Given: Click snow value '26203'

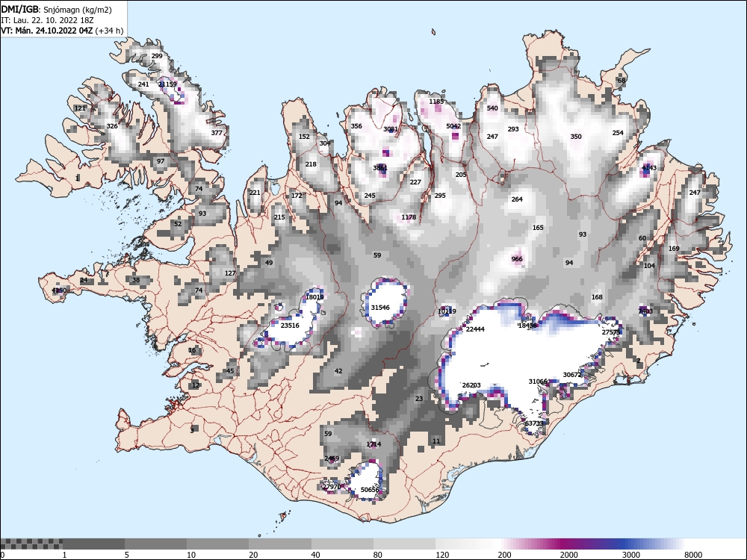Looking at the screenshot, I should [x=471, y=385].
